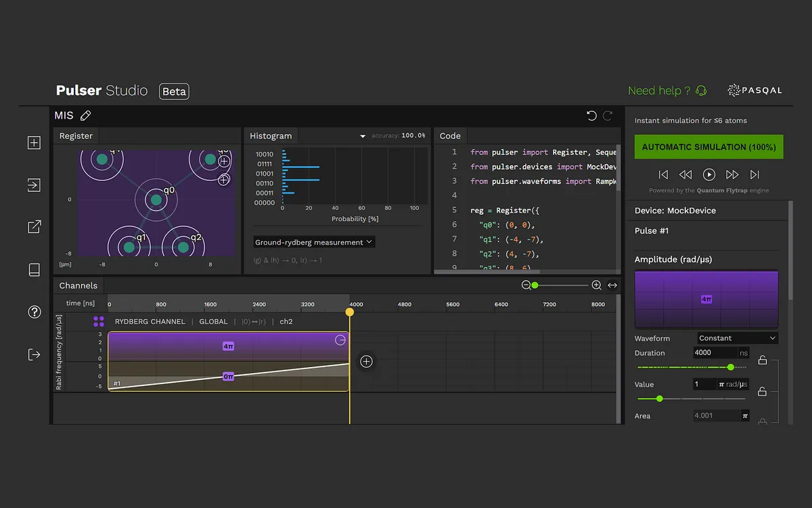The height and width of the screenshot is (508, 812).
Task: Remove pulse #1 with the minus circle icon
Action: (x=340, y=339)
